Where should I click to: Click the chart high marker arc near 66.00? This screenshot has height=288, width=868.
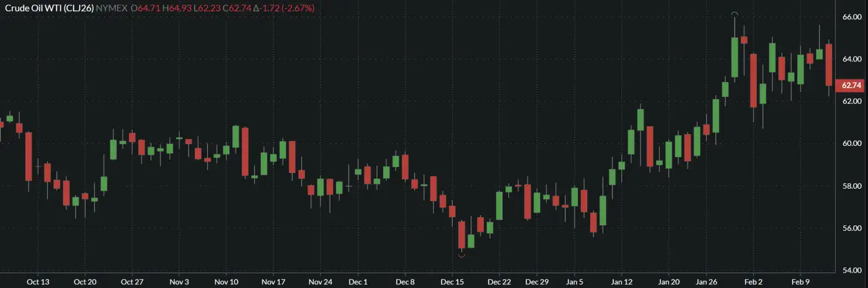pos(735,14)
